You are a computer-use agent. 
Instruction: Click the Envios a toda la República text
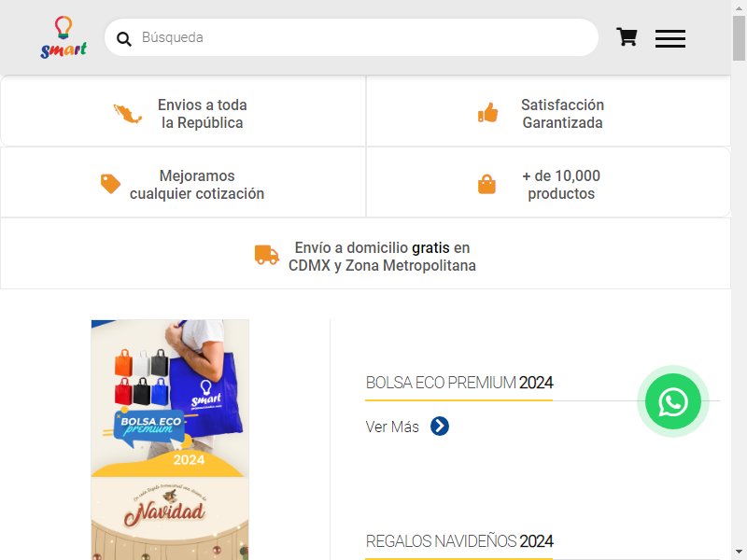(202, 114)
